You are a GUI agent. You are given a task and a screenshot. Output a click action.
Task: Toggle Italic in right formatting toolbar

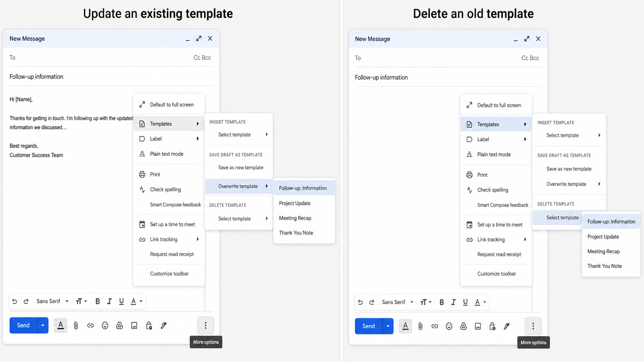pyautogui.click(x=453, y=302)
